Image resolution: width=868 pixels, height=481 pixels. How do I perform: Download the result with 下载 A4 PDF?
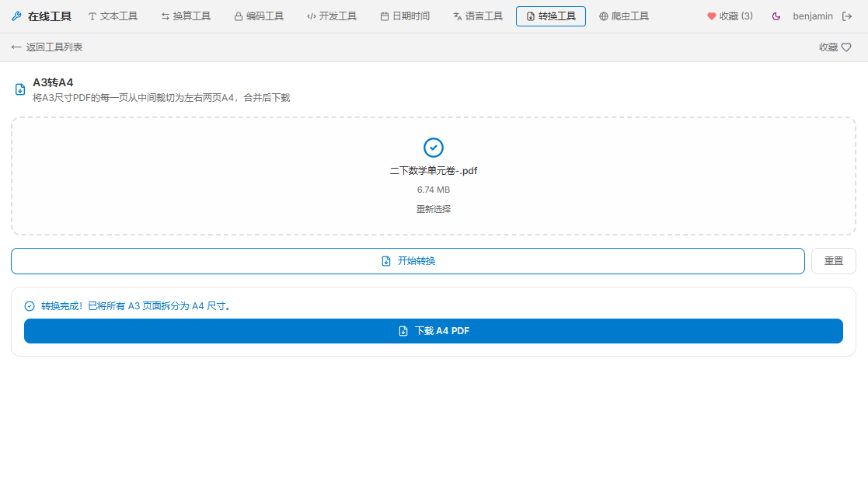(434, 331)
